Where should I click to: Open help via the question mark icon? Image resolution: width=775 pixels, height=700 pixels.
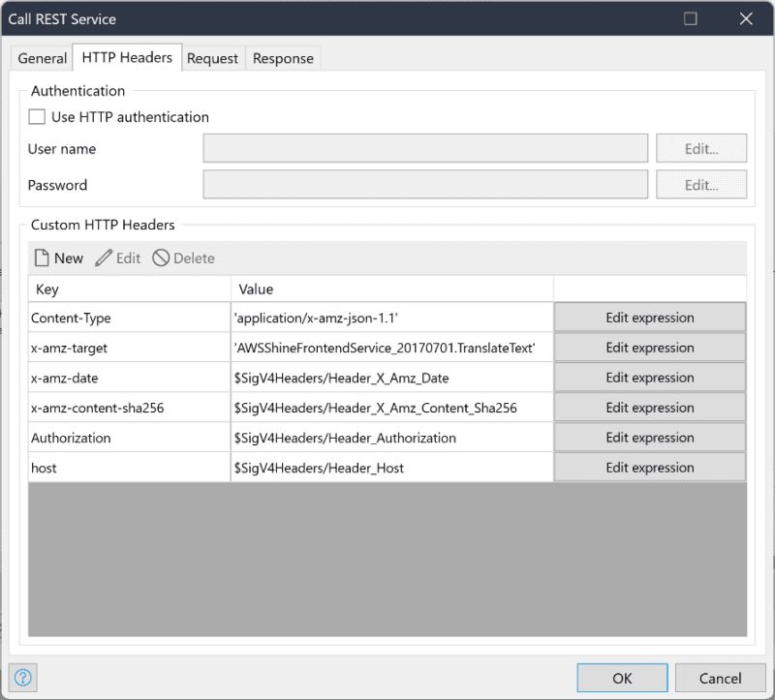21,677
